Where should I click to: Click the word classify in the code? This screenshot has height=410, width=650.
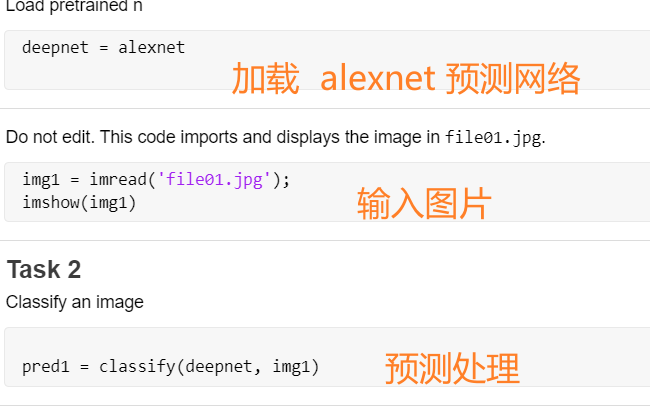point(137,367)
